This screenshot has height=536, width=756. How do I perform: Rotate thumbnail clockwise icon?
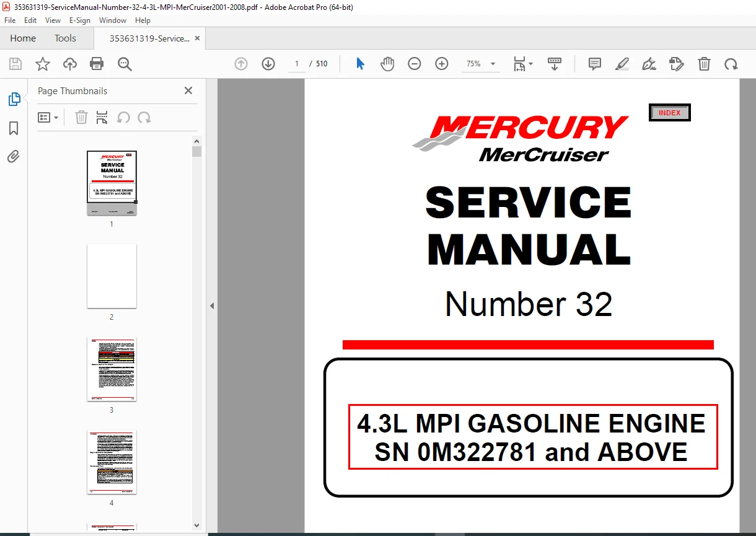(144, 117)
